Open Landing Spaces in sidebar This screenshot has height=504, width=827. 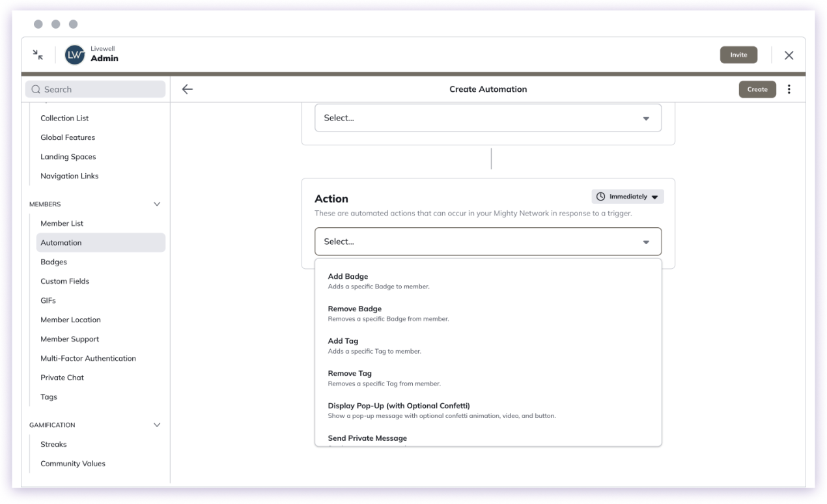(68, 157)
